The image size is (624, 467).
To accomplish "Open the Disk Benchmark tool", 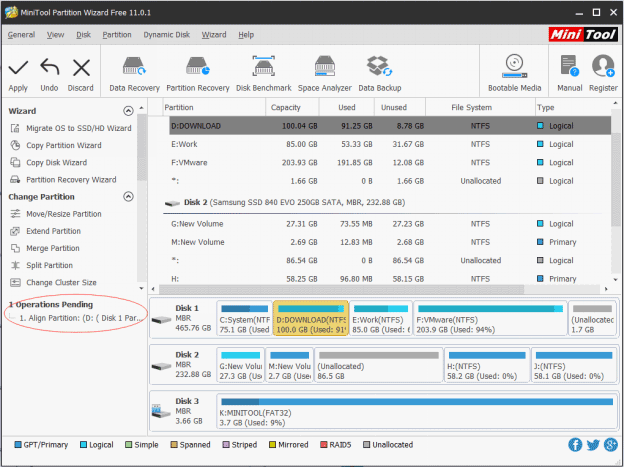I will pos(264,70).
